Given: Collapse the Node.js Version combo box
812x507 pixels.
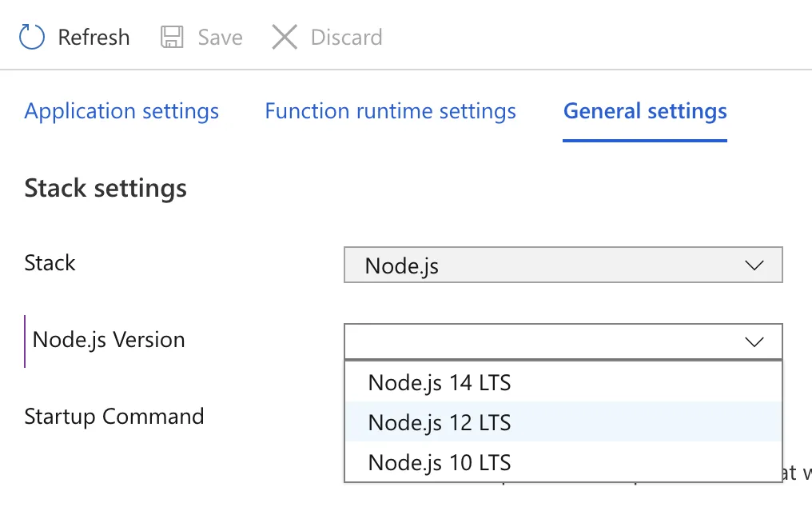Looking at the screenshot, I should [563, 341].
